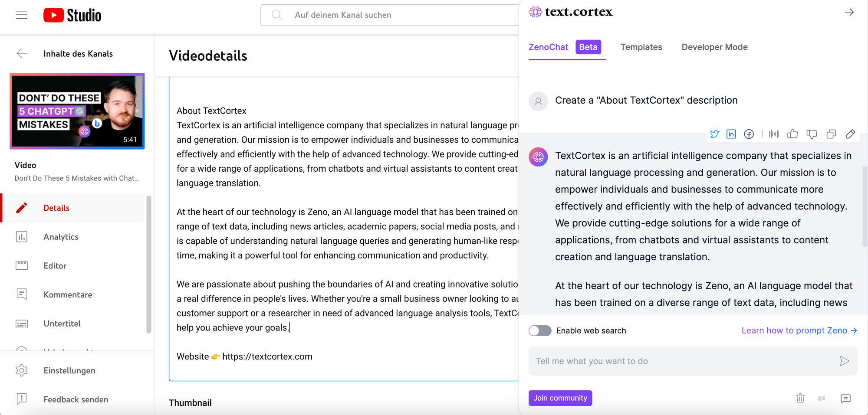Delete the chat with the trash icon

click(x=801, y=399)
